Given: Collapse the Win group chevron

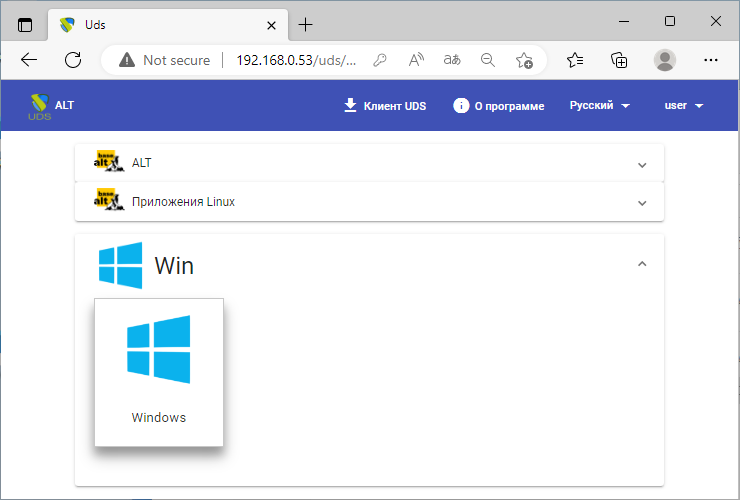Looking at the screenshot, I should coord(642,264).
